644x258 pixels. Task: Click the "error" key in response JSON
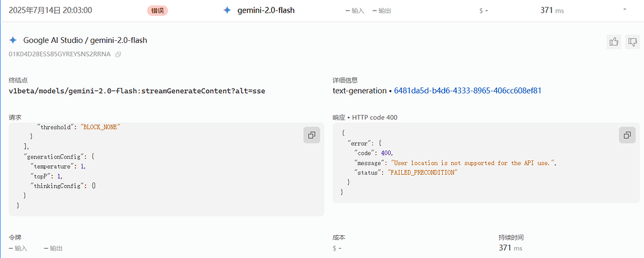coord(361,143)
